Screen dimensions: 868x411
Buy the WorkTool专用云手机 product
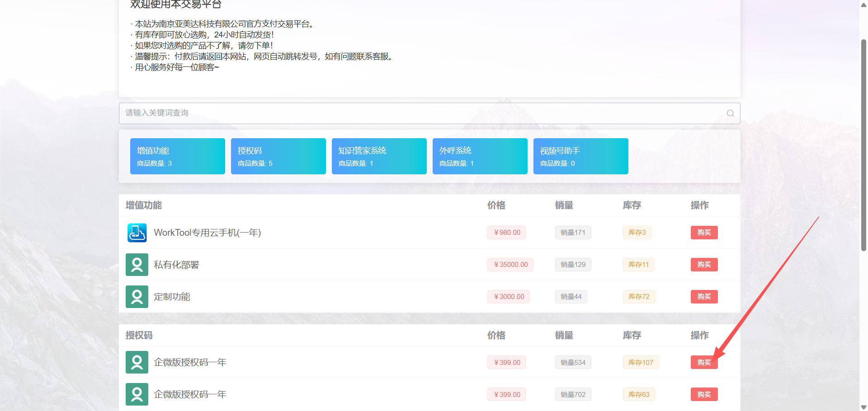tap(704, 233)
